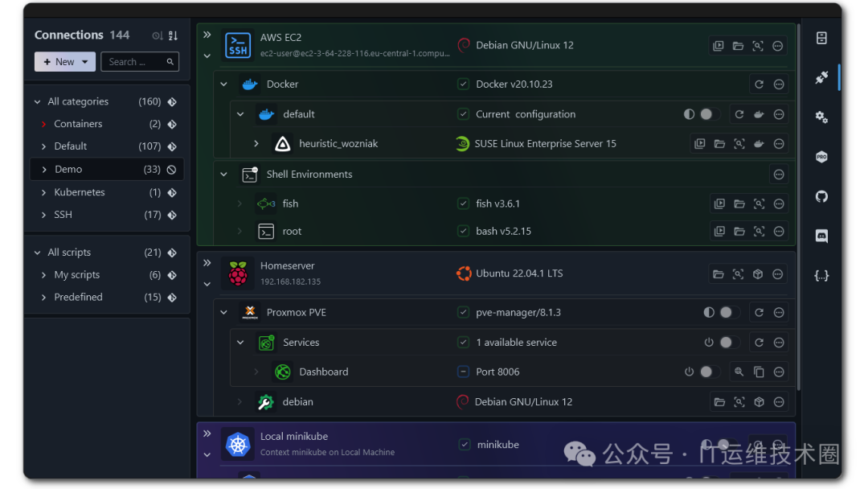Open terminal for heuristic_wozniak container
The width and height of the screenshot is (868, 489).
(x=700, y=143)
